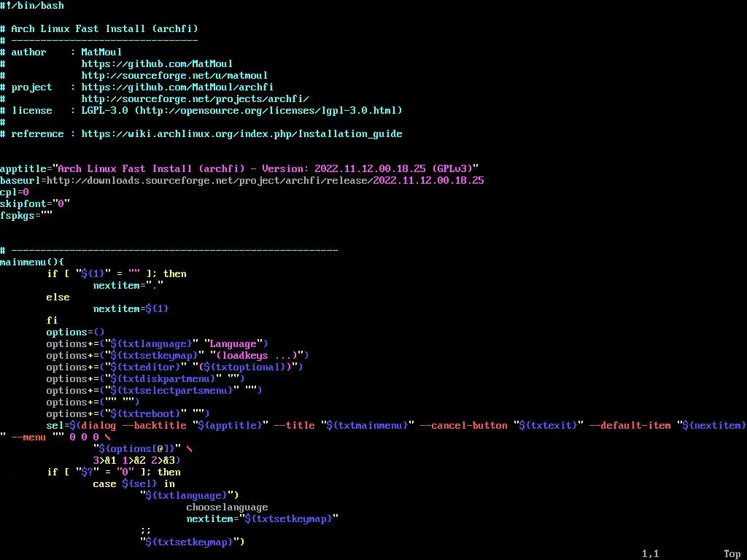This screenshot has height=560, width=747.
Task: Click the project URL 'https://github.com/MatMoul/archfi'
Action: pyautogui.click(x=177, y=87)
